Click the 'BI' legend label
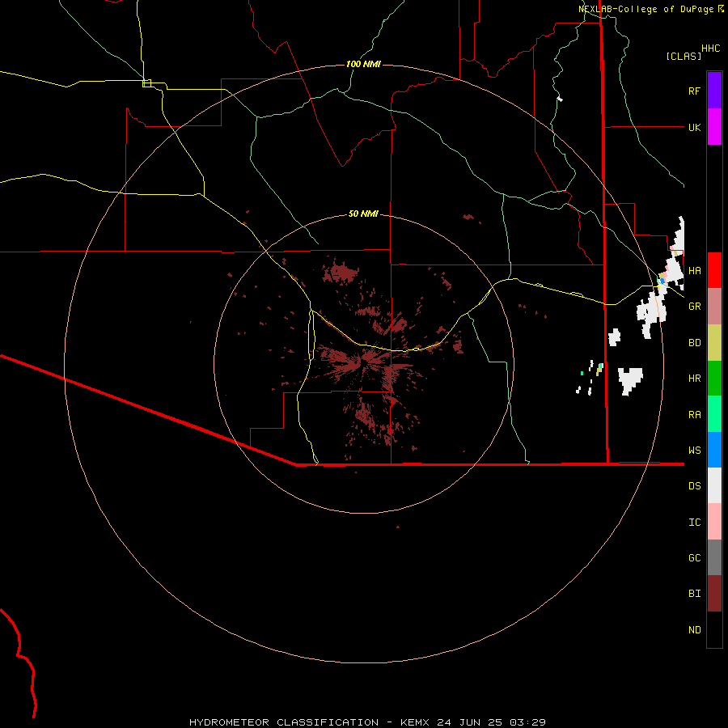The height and width of the screenshot is (728, 728). (695, 594)
